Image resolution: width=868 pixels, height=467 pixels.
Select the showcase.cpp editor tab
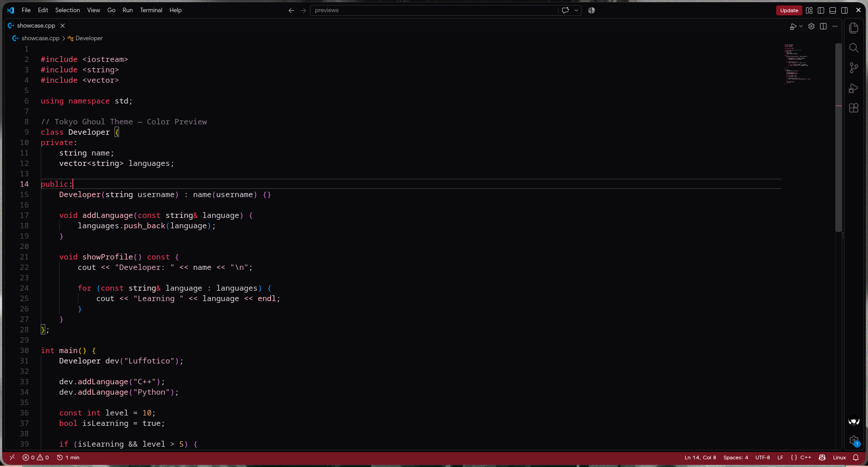pos(36,26)
